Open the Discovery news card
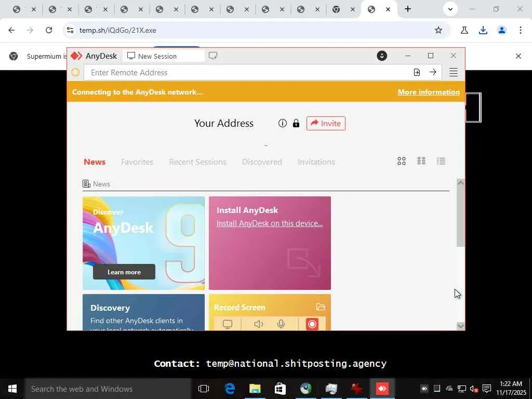The image size is (532, 399). point(143,312)
